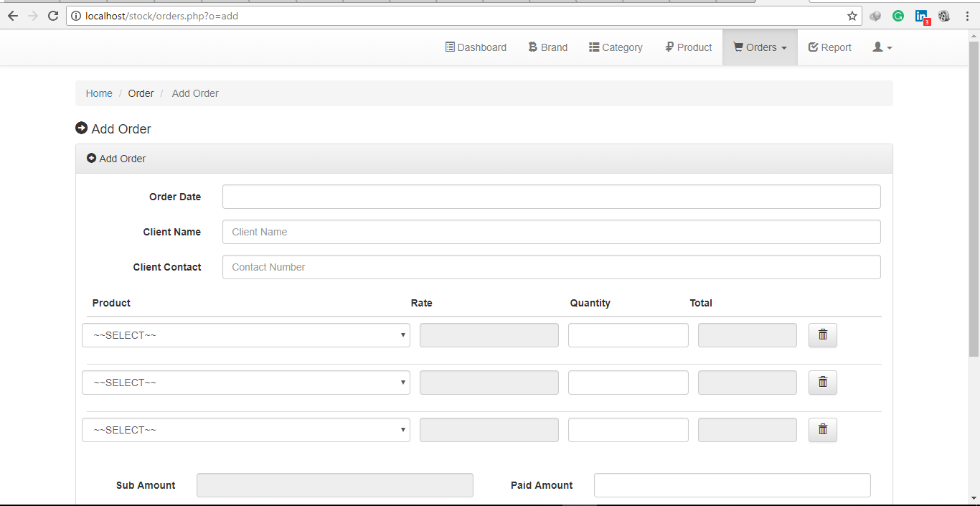This screenshot has width=980, height=506.
Task: Bookmark this page with star icon
Action: point(852,16)
